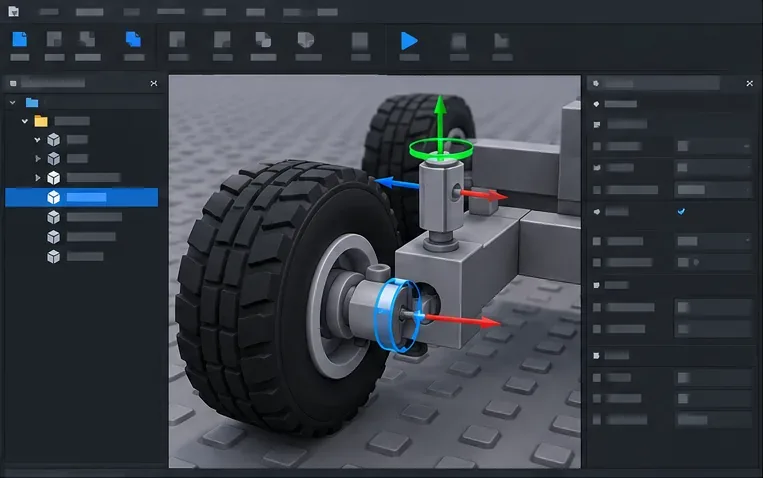Viewport: 763px width, 478px height.
Task: Collapse the yellow folder using its chevron
Action: click(25, 121)
